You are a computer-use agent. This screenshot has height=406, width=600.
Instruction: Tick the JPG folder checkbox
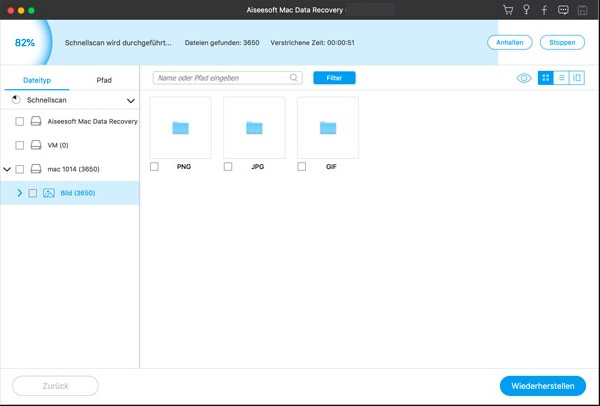[x=228, y=167]
